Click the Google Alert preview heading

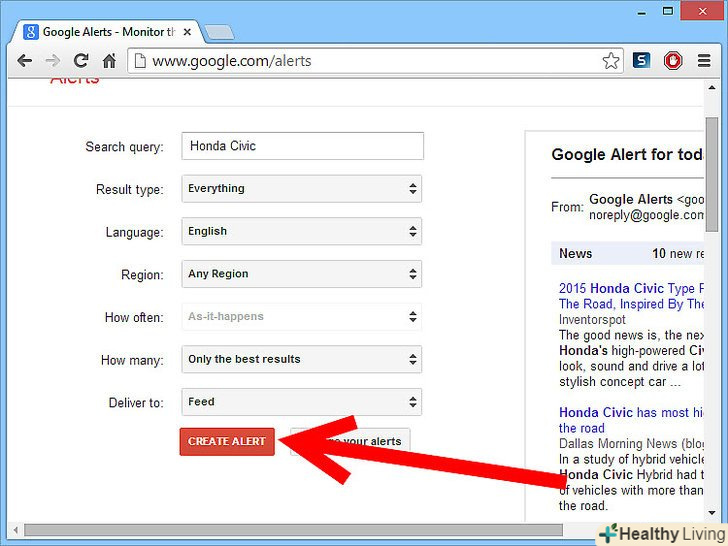click(627, 154)
